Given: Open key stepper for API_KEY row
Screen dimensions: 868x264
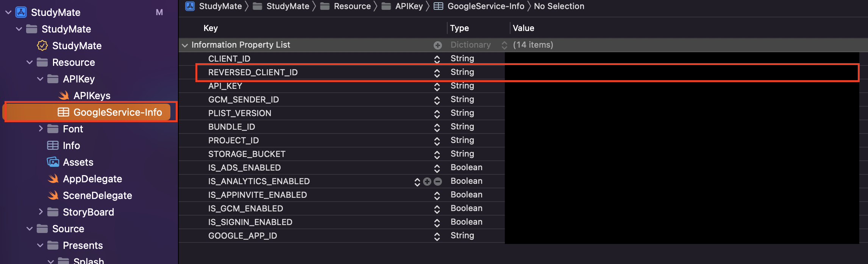Looking at the screenshot, I should point(437,86).
